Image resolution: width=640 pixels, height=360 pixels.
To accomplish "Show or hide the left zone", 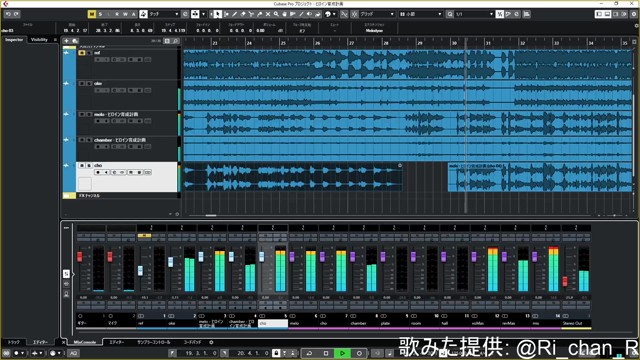I will [599, 14].
